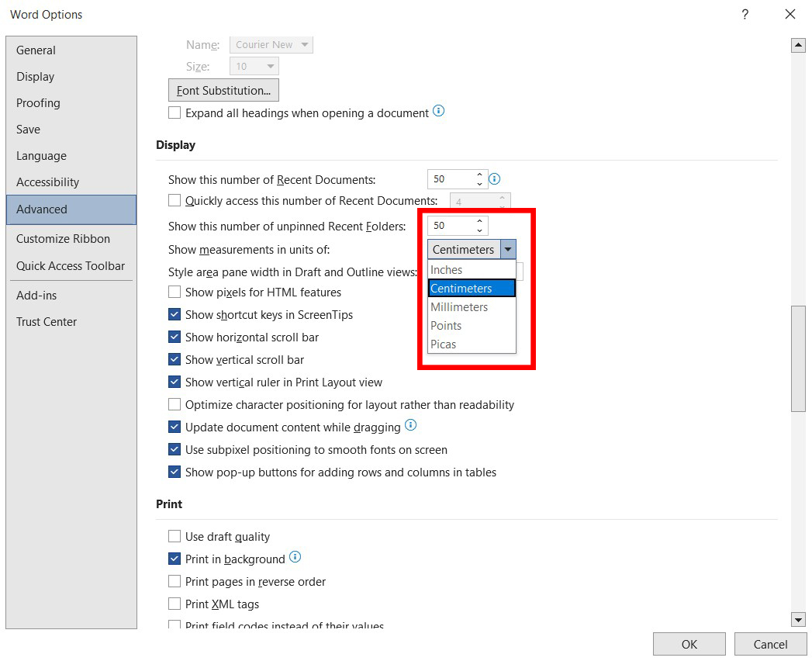
Task: Click info icon beside Expand all headings
Action: tap(439, 111)
